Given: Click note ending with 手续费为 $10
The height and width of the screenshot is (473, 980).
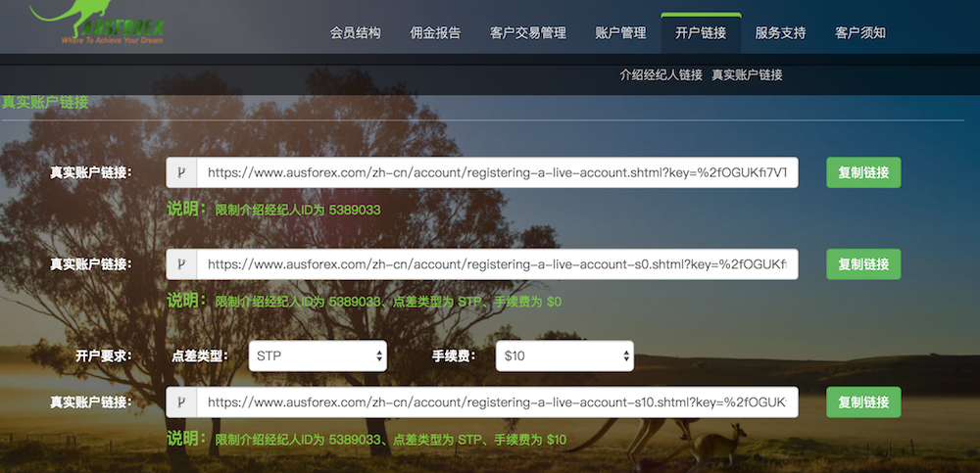Looking at the screenshot, I should pyautogui.click(x=391, y=440).
